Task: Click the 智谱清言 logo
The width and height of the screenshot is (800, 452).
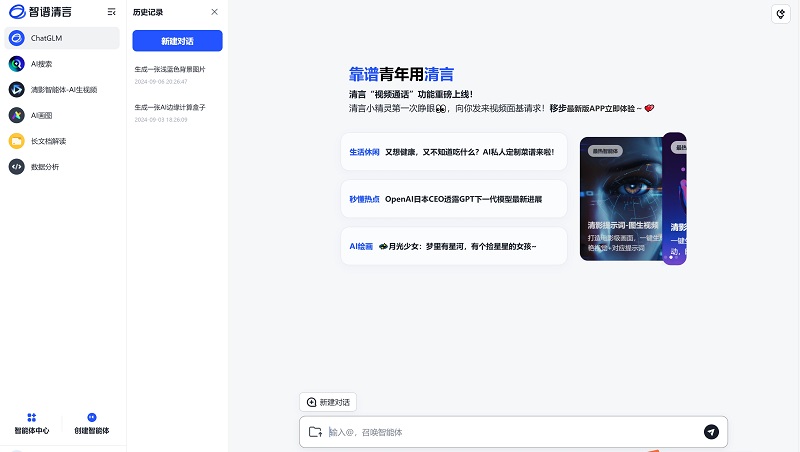Action: (40, 12)
